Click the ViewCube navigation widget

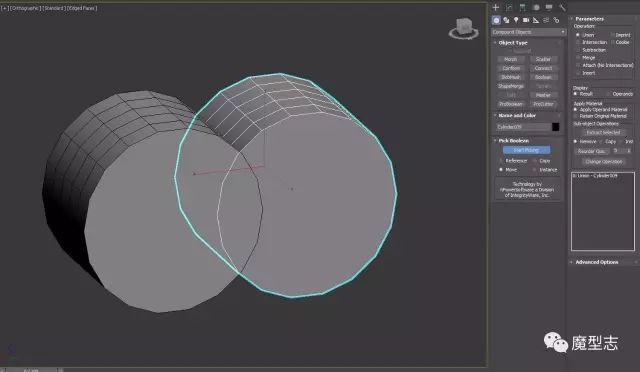[464, 28]
